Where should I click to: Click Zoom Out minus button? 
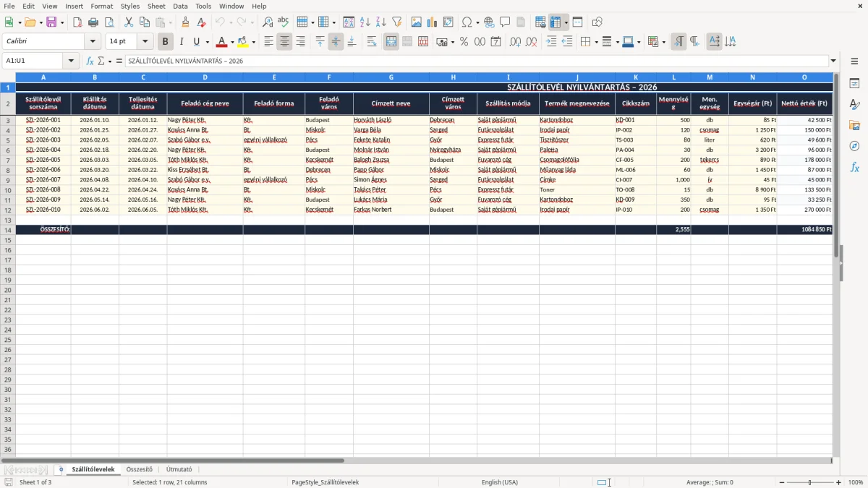pos(781,482)
